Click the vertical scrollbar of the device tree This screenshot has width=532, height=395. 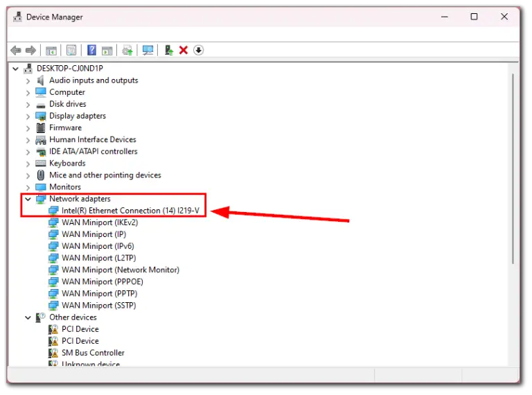point(513,168)
